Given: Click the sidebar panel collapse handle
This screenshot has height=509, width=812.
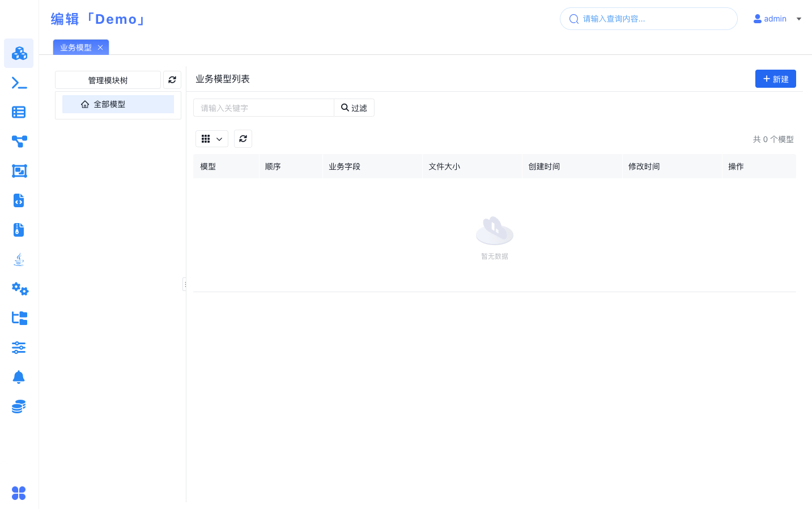Looking at the screenshot, I should 185,284.
